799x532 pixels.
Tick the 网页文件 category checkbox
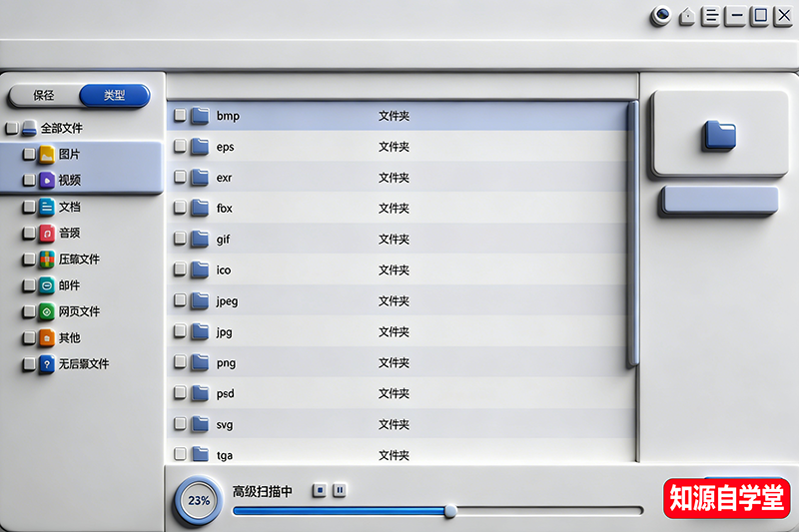coord(29,311)
